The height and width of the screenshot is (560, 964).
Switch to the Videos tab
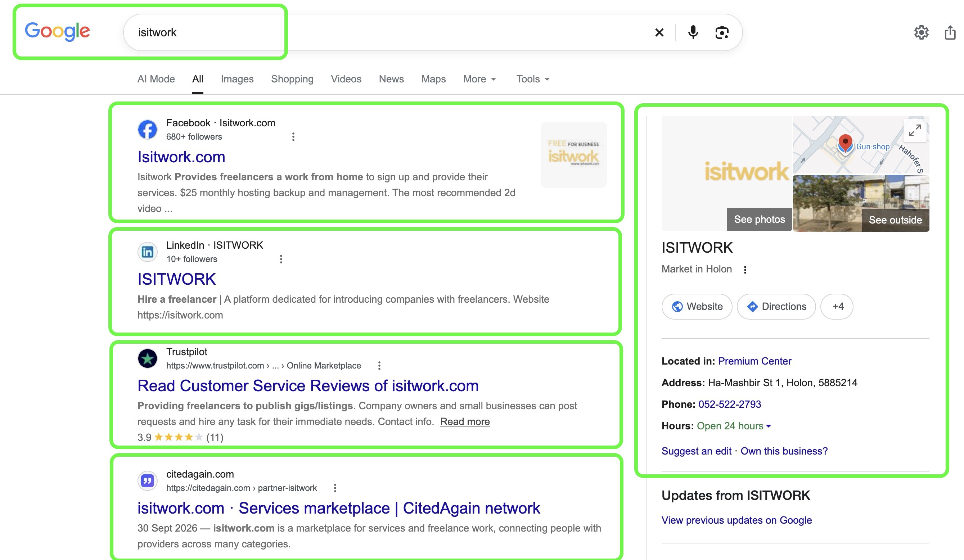[x=346, y=79]
